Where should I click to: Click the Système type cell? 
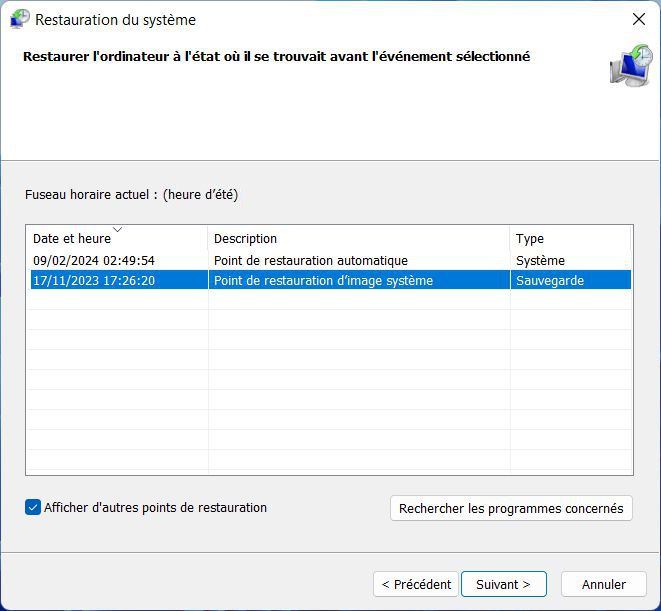540,261
